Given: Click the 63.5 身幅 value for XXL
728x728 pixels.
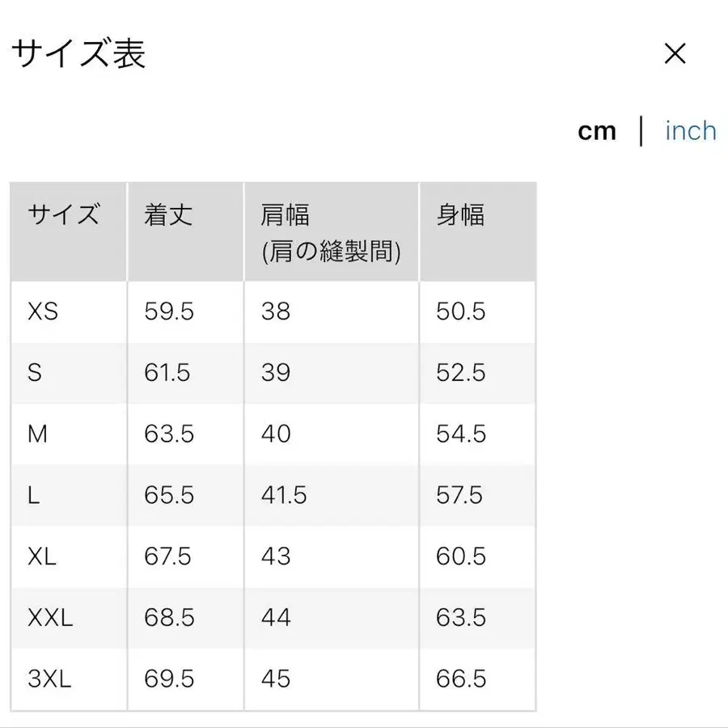Looking at the screenshot, I should [459, 618].
